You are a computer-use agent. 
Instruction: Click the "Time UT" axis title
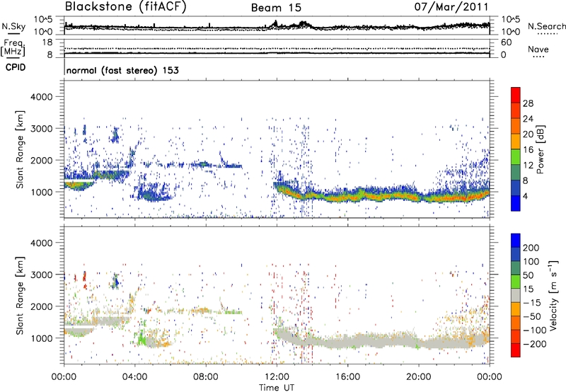[x=277, y=388]
